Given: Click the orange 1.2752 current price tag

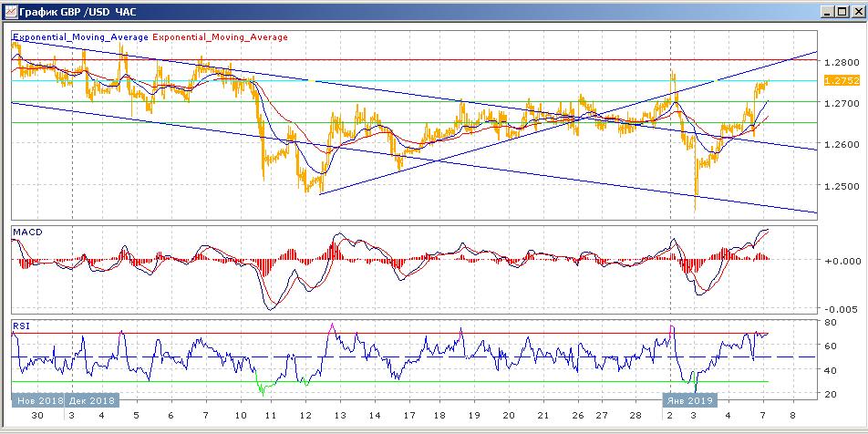Looking at the screenshot, I should (841, 80).
